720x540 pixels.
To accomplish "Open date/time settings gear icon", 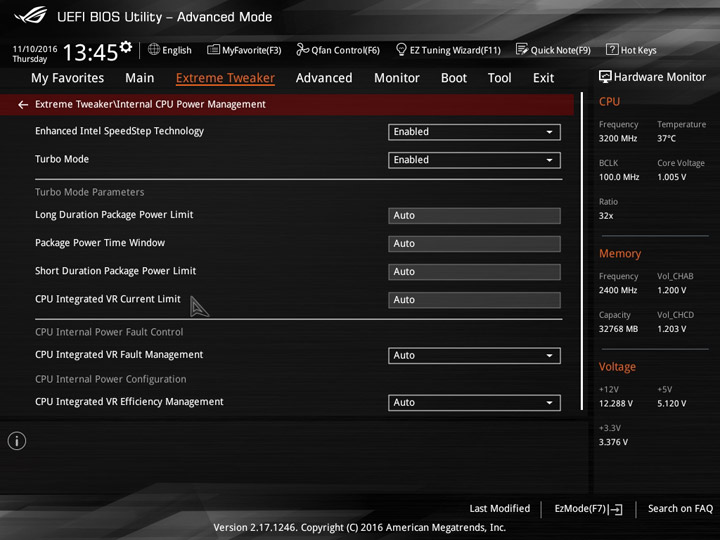I will tap(125, 47).
